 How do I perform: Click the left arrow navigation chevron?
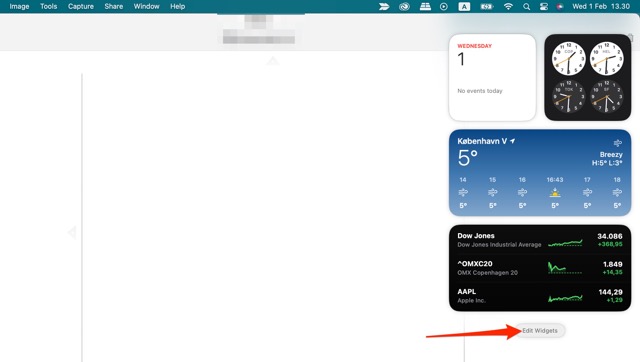tap(72, 232)
